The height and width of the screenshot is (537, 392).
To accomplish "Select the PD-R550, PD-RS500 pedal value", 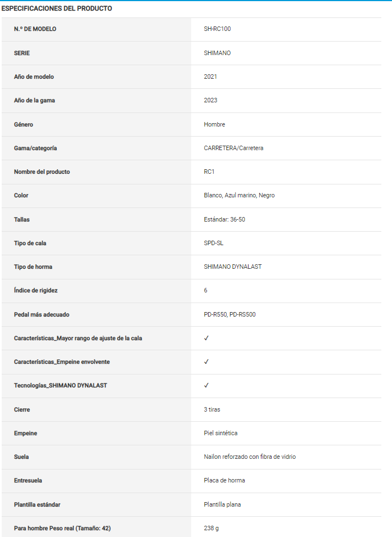I will pos(229,314).
